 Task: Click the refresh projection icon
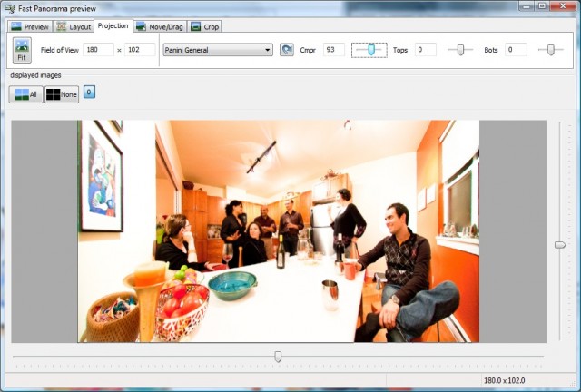(x=286, y=50)
